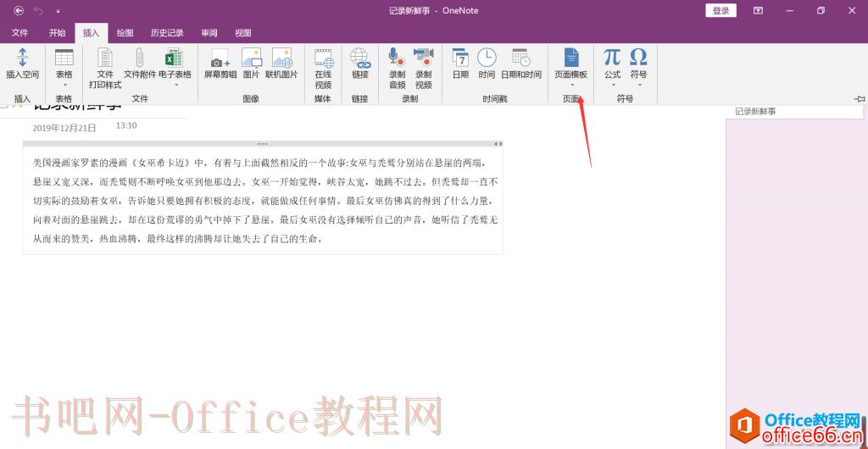Click the Back arrow in title bar

click(19, 10)
